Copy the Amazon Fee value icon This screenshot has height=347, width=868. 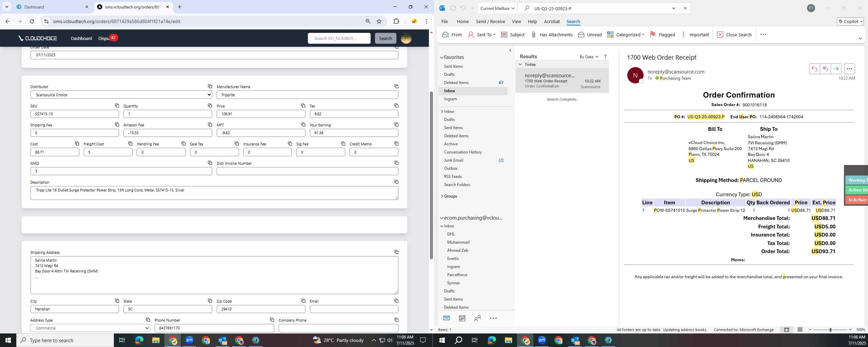210,125
